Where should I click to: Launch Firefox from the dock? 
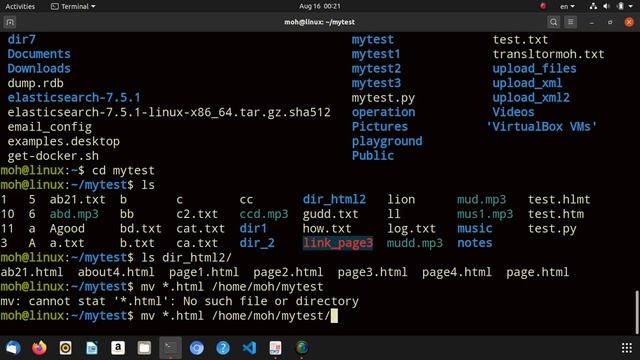coord(39,348)
